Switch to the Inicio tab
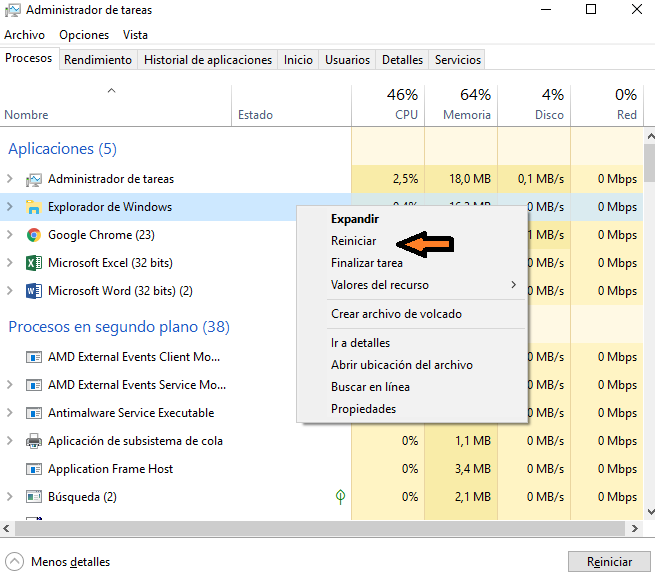The width and height of the screenshot is (655, 579). 298,60
